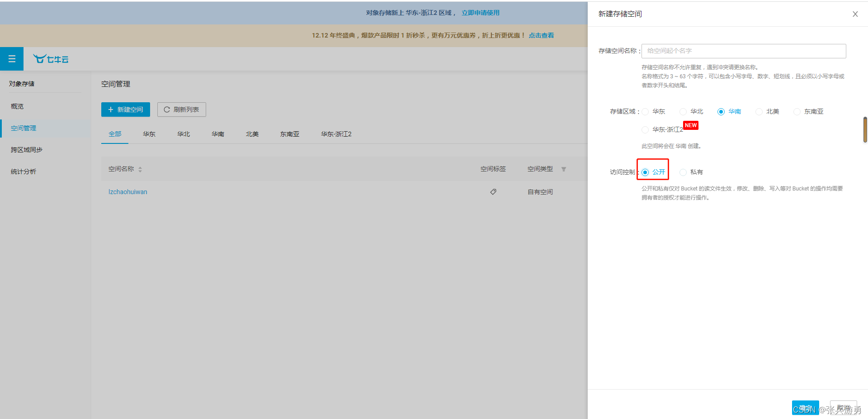Click the Qiniu Cloud logo
The image size is (868, 419).
51,59
